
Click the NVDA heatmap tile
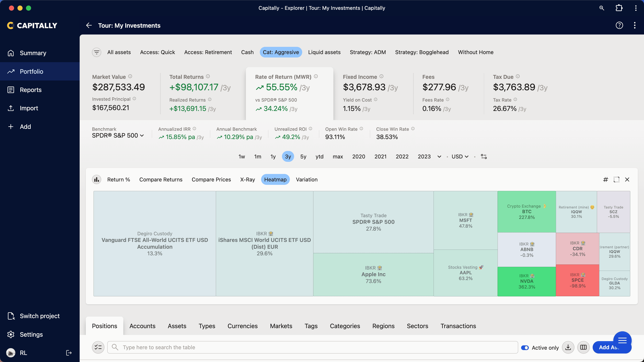[526, 282]
